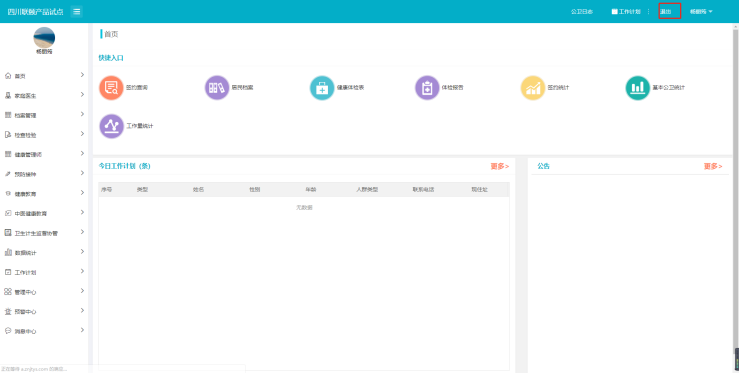Open the 基本公卫统计 bar chart icon
This screenshot has height=374, width=740.
pos(638,88)
